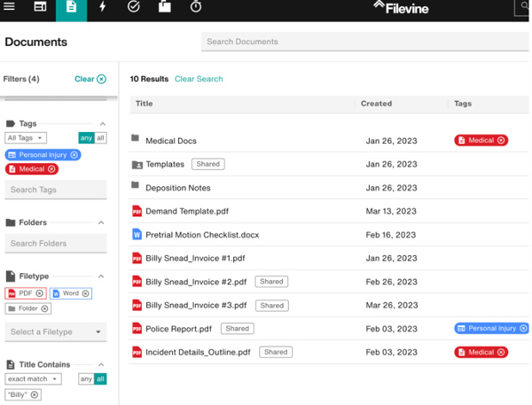This screenshot has width=532, height=405.
Task: Open Incident Details_Outline.pdf
Action: [x=198, y=353]
